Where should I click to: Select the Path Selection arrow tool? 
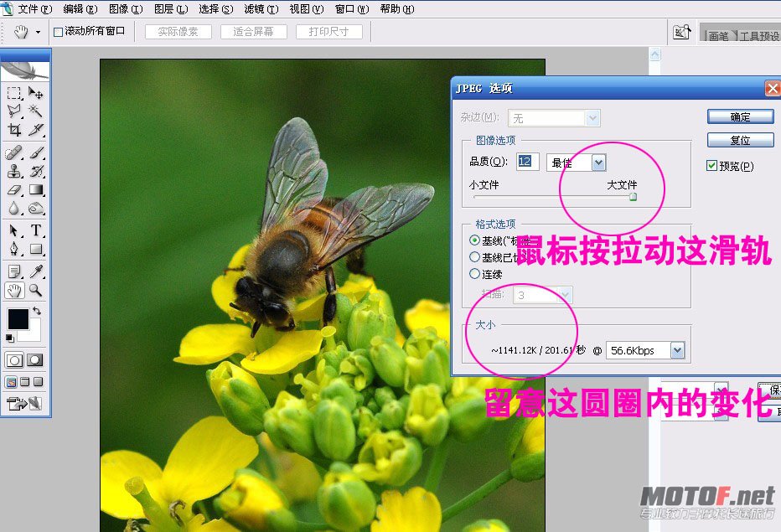14,230
